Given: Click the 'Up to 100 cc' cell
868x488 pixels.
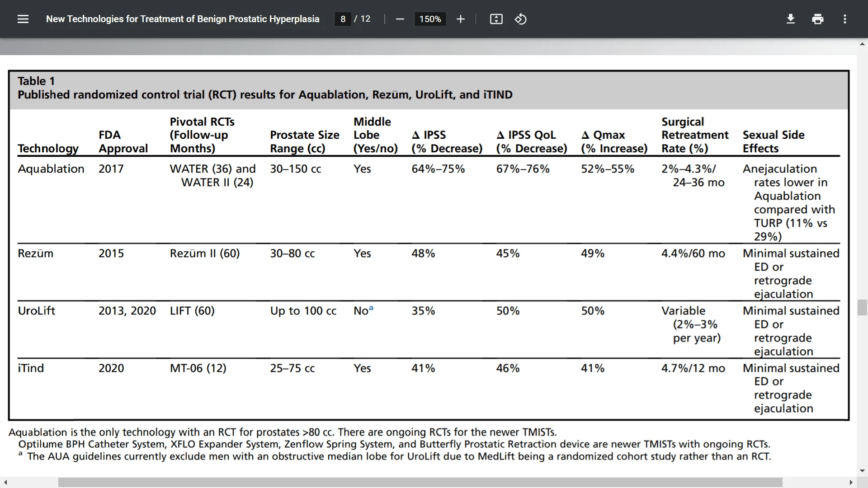Looking at the screenshot, I should point(303,310).
